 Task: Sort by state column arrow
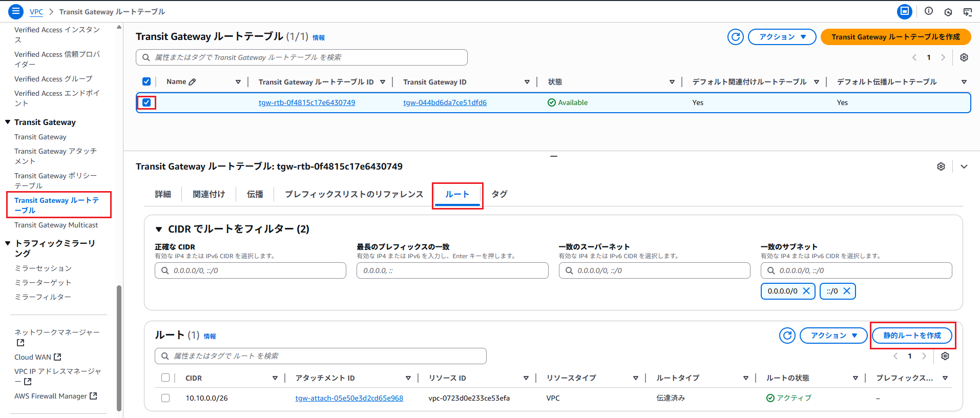coord(672,82)
